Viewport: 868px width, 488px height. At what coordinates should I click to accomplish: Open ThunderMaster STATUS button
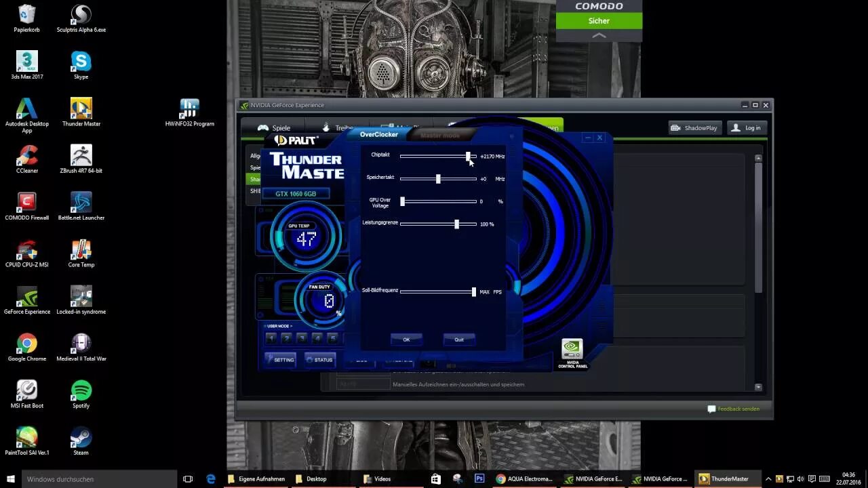(x=320, y=359)
